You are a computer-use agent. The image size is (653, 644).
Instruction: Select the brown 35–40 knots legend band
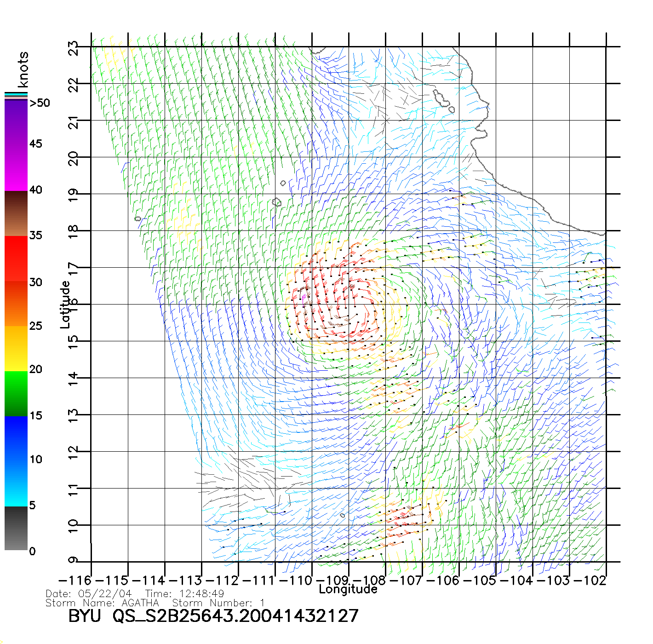click(16, 213)
